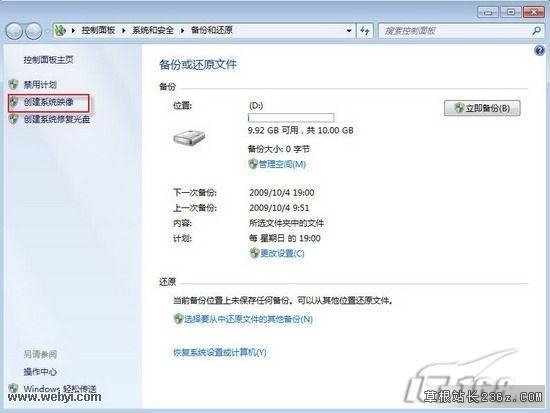550x413 pixels.
Task: Click shield icon next to 禁用计划
Action: point(13,84)
